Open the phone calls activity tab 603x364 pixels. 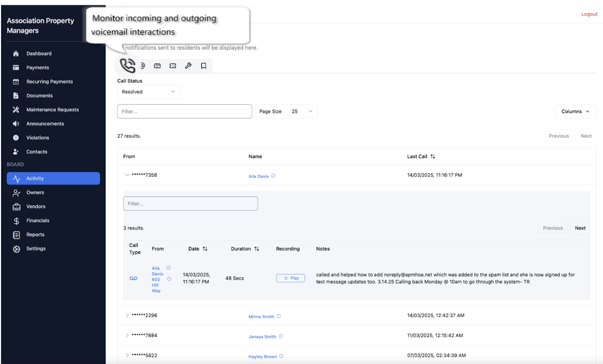[127, 66]
